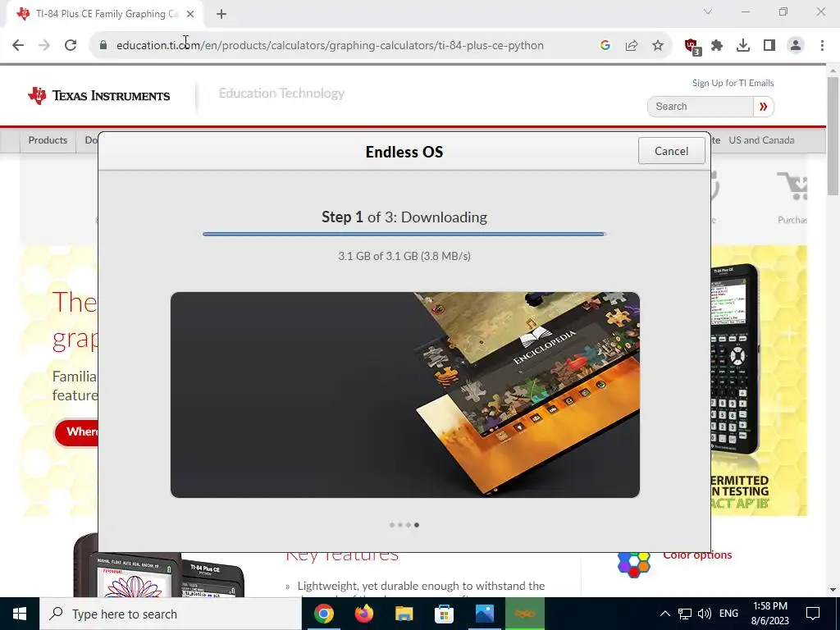Click the TI site Search field

tap(700, 107)
